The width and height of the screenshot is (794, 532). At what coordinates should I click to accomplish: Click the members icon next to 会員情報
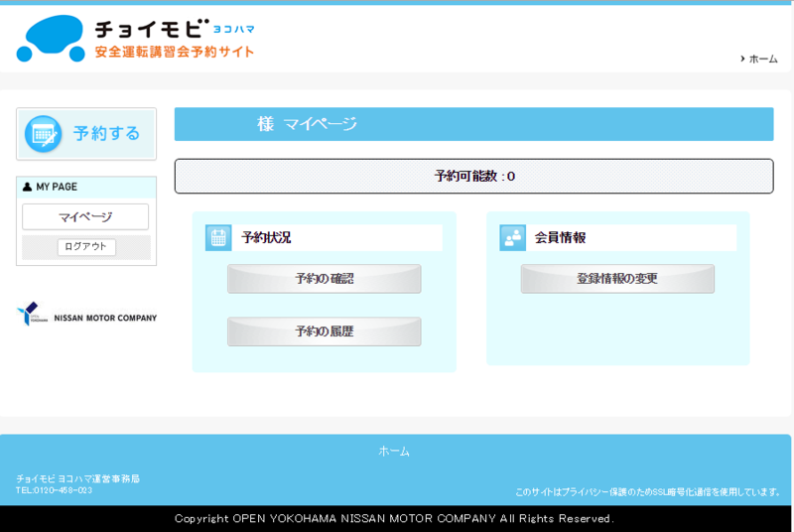tap(512, 238)
